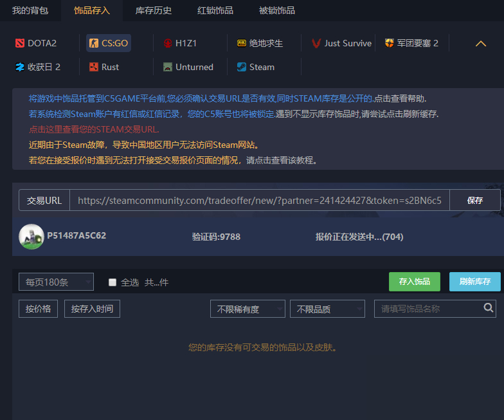
Task: Choose the 收获日 2 game icon
Action: coord(19,67)
